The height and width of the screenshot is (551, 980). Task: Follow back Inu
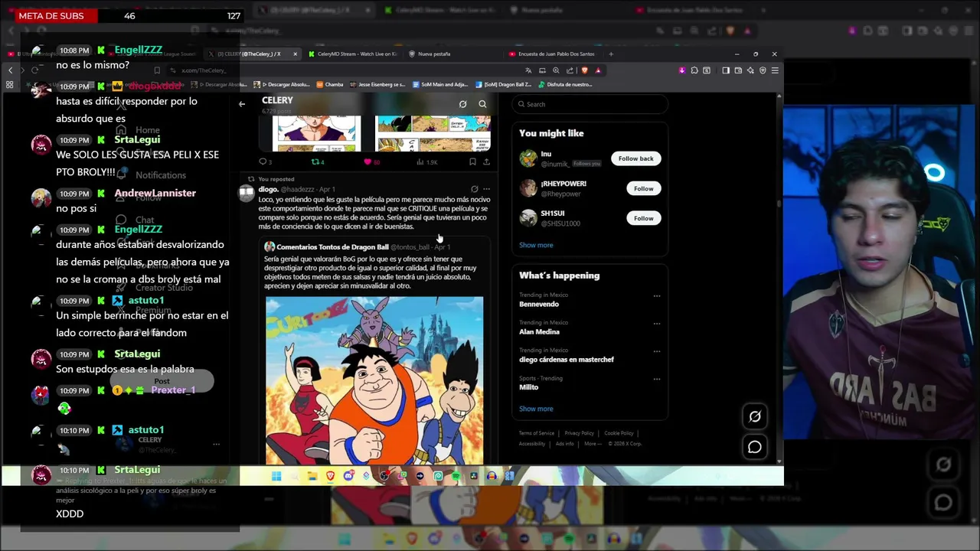[636, 158]
